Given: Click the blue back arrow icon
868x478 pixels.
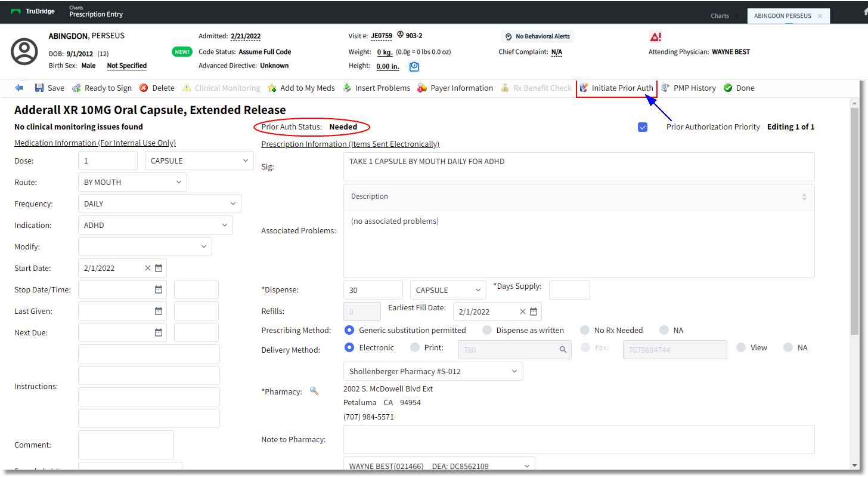Looking at the screenshot, I should 19,88.
